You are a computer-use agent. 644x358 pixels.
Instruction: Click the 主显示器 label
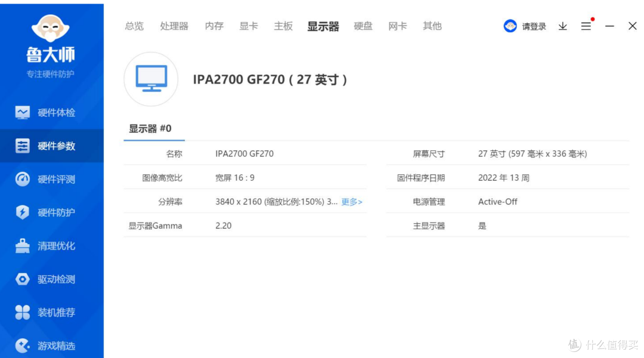(429, 226)
